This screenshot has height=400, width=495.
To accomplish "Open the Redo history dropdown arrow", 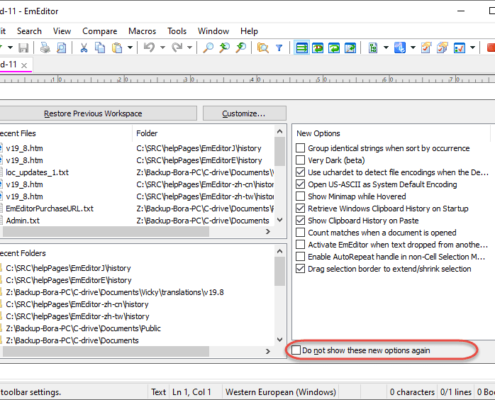I will tap(190, 48).
